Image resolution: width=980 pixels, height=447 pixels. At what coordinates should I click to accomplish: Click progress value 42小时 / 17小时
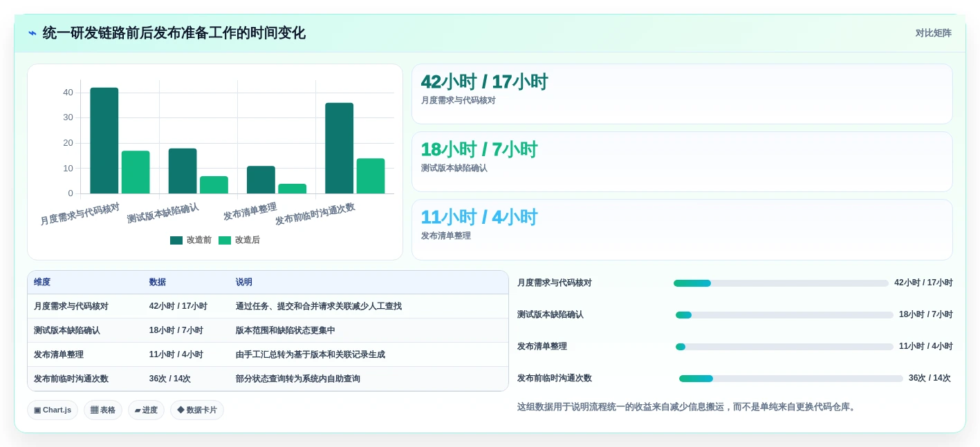click(x=923, y=283)
